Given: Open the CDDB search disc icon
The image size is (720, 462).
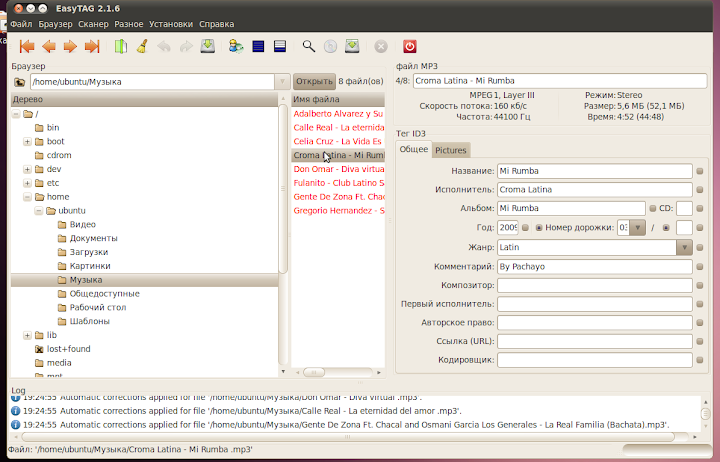Looking at the screenshot, I should [330, 46].
